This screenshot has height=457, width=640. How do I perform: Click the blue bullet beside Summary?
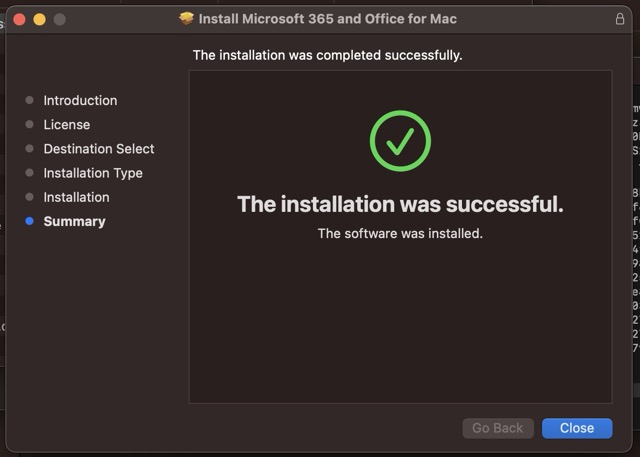29,221
